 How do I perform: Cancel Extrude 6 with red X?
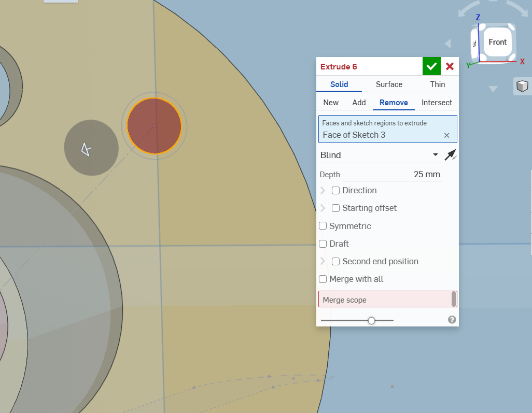click(450, 66)
